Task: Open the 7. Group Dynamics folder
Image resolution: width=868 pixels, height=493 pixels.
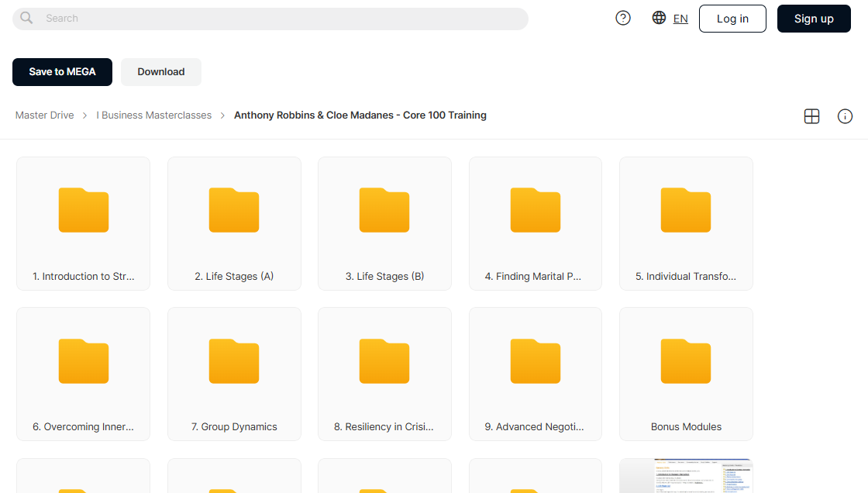Action: coord(234,374)
